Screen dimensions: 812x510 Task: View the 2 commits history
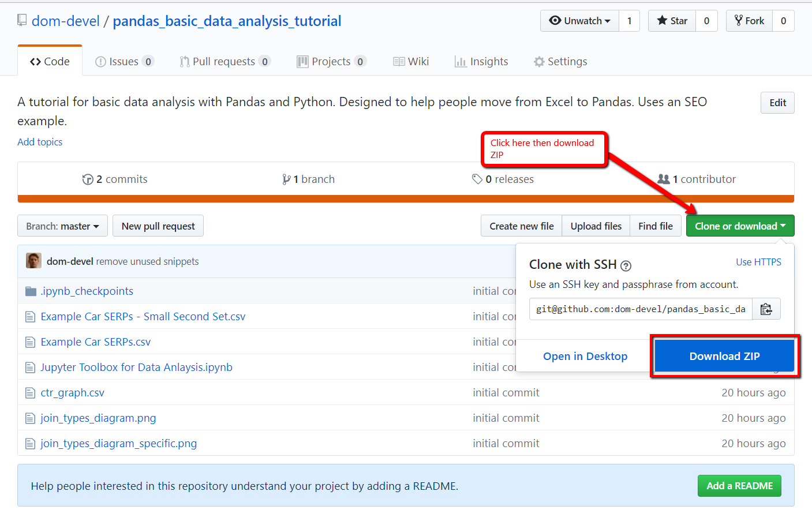click(115, 179)
